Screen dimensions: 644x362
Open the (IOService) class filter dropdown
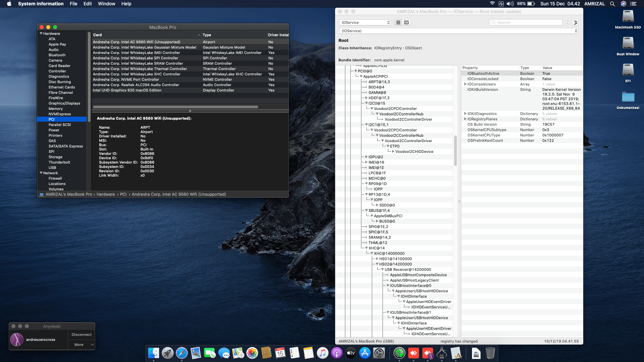point(459,31)
